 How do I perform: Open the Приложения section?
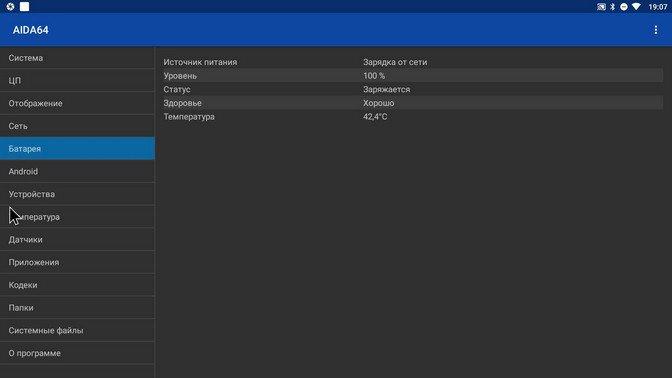(x=77, y=262)
